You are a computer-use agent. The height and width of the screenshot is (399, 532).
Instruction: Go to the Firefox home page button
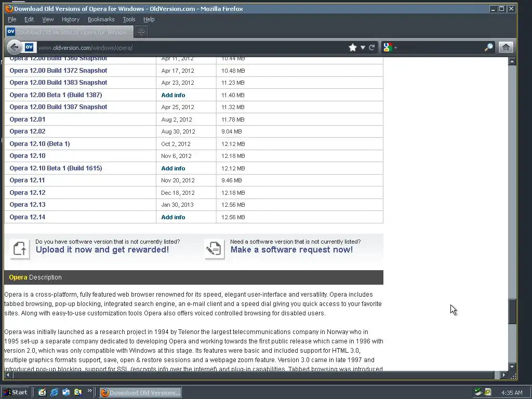pos(506,47)
